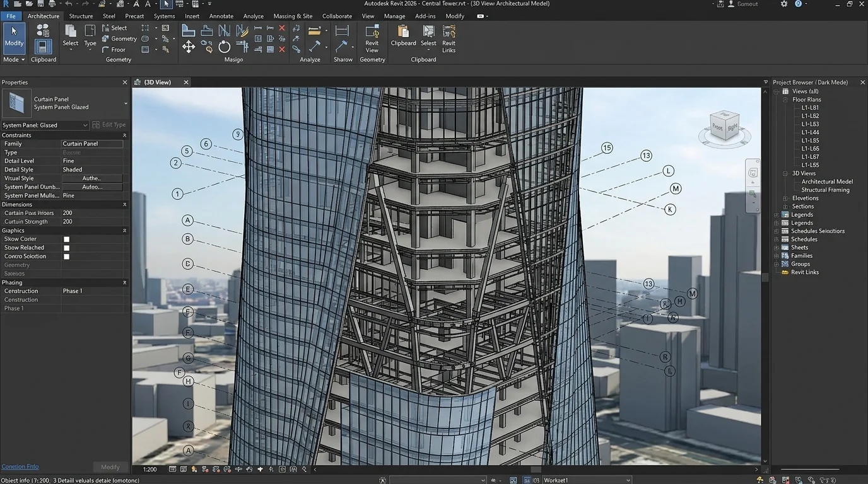Collapse the Constraints section
The width and height of the screenshot is (868, 484).
click(x=124, y=135)
